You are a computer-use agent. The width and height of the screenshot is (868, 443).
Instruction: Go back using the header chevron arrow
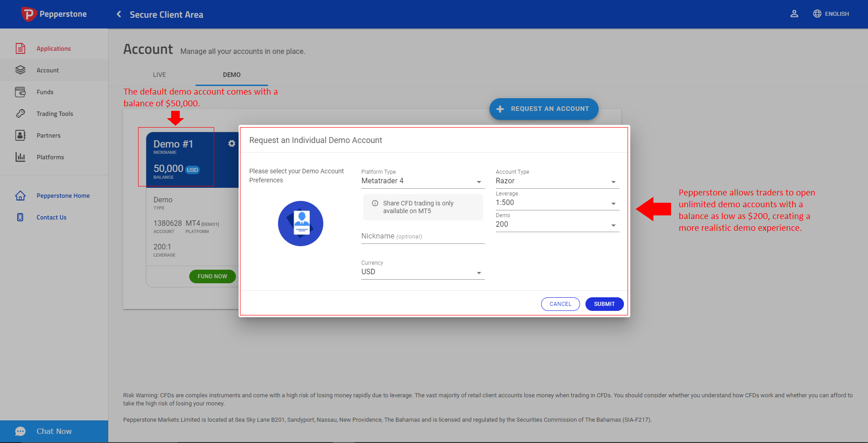(x=119, y=14)
